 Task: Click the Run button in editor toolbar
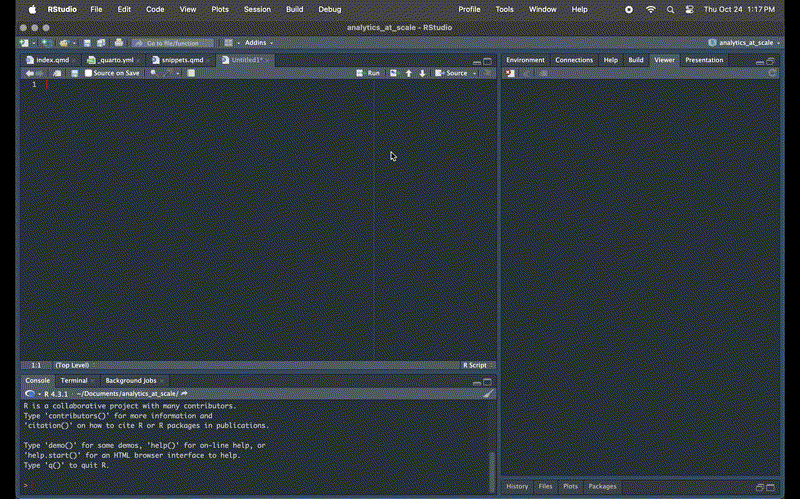(369, 73)
